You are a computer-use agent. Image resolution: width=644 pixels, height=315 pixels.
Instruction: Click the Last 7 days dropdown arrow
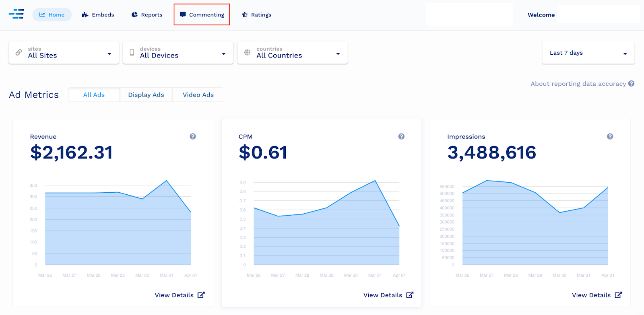[625, 54]
